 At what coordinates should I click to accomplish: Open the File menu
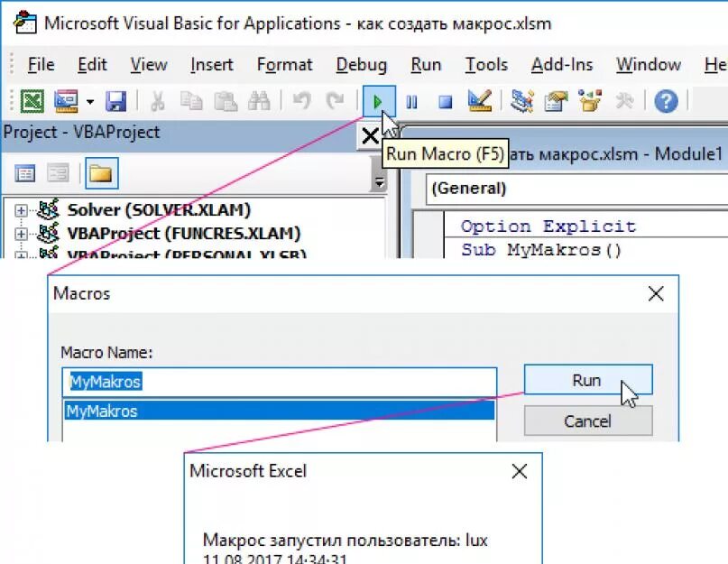point(41,65)
